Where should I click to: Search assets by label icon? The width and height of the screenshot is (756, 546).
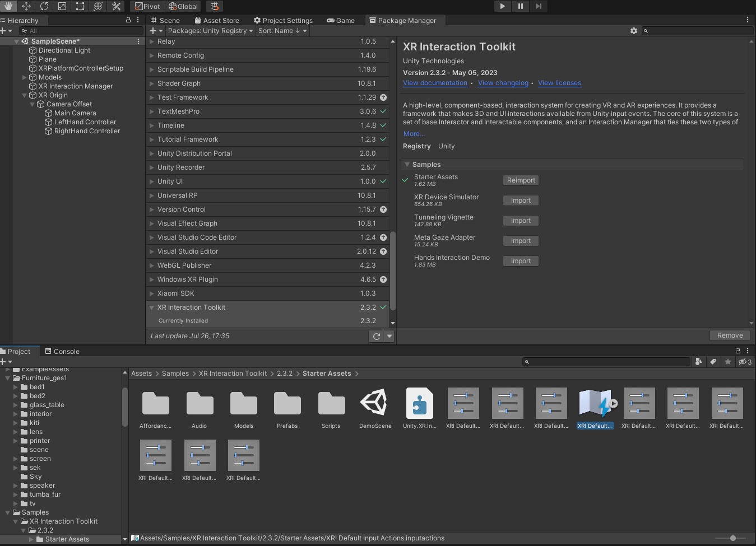pyautogui.click(x=713, y=362)
